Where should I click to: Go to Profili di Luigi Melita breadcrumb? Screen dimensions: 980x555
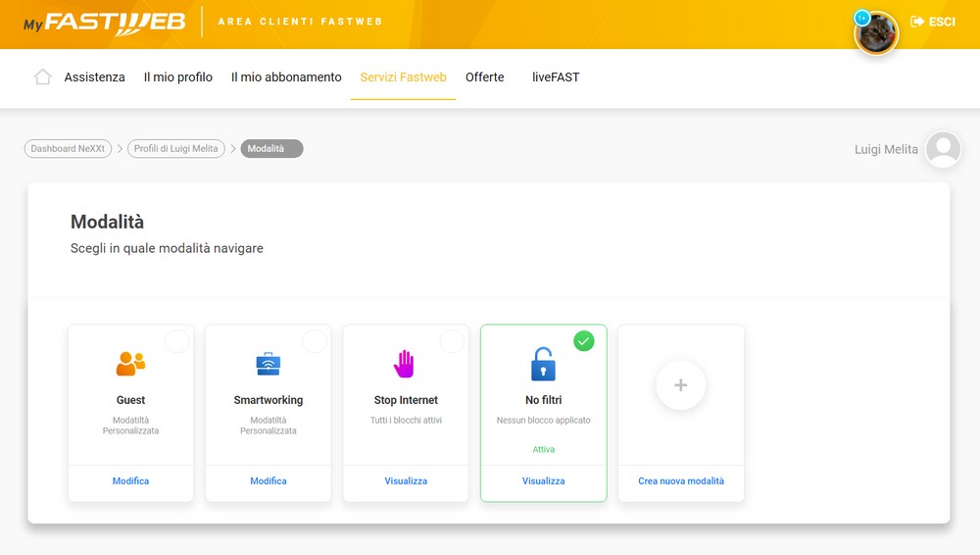176,148
